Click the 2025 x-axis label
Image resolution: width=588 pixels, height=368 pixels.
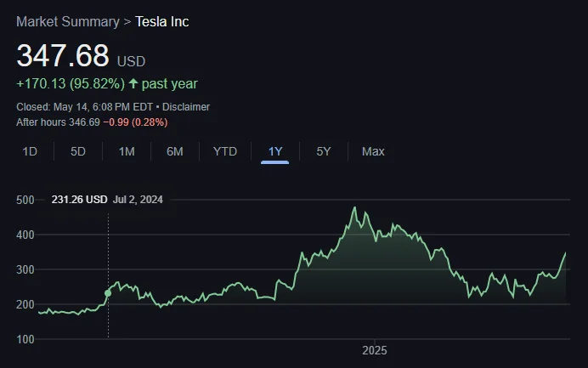point(375,350)
